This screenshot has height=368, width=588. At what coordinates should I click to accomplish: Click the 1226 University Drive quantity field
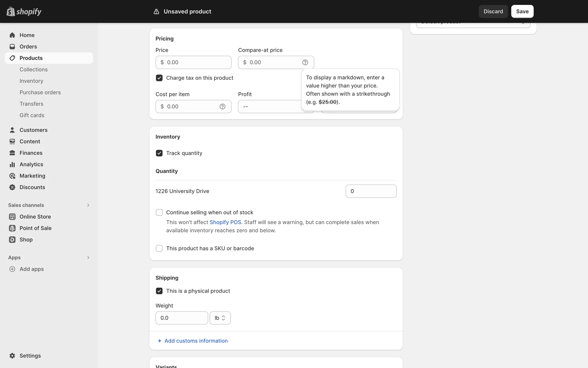click(x=371, y=191)
